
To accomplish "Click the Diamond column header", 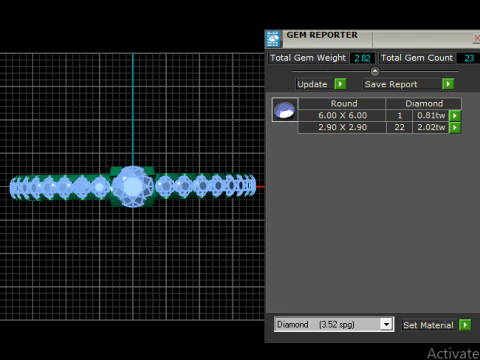I will [424, 103].
